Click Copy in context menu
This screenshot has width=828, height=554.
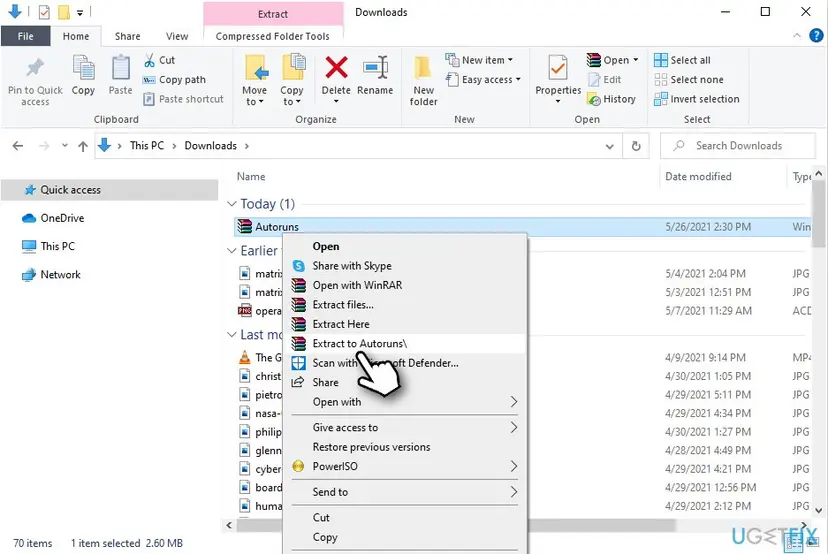coord(405,537)
